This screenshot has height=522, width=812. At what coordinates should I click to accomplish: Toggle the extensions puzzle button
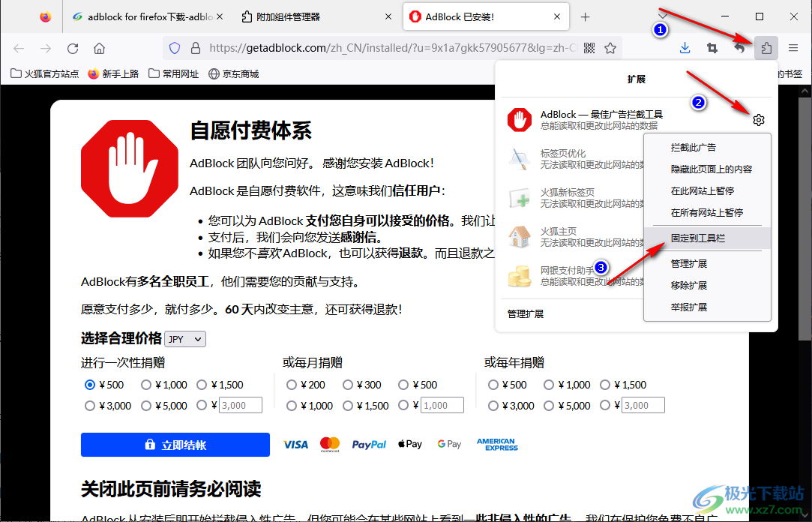766,48
